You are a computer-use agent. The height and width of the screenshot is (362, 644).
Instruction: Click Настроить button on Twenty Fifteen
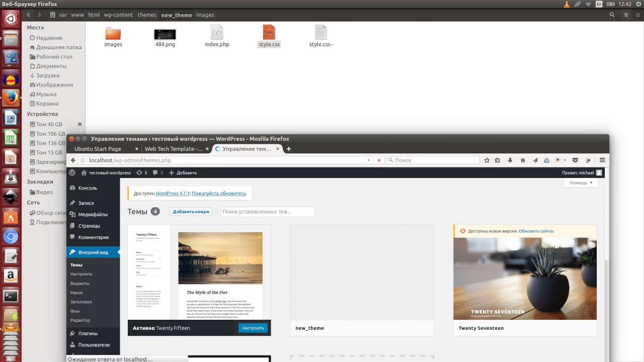coord(253,328)
